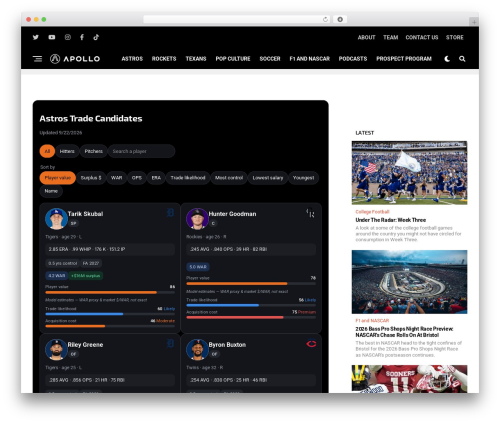
Task: Sort by Surplus $
Action: click(91, 178)
